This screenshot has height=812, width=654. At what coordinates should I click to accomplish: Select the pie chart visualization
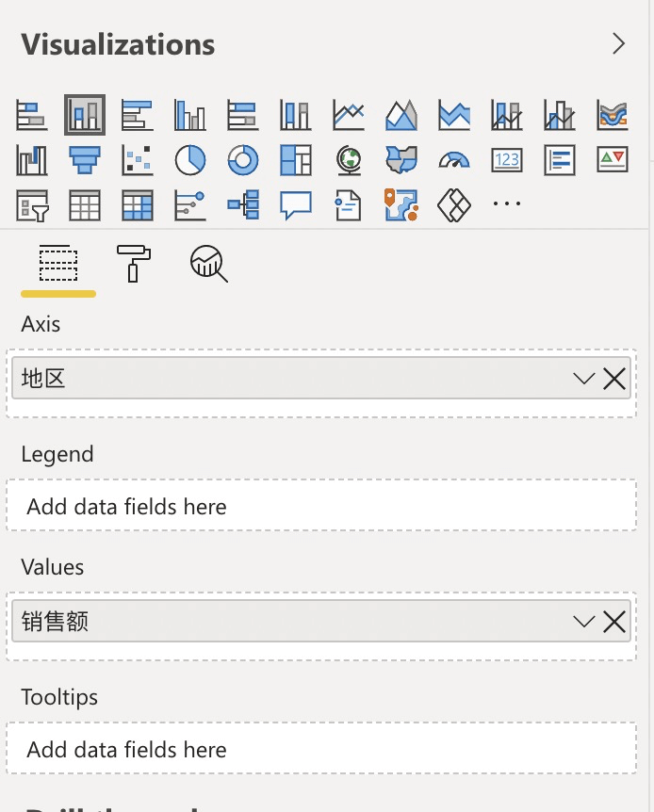pos(190,160)
